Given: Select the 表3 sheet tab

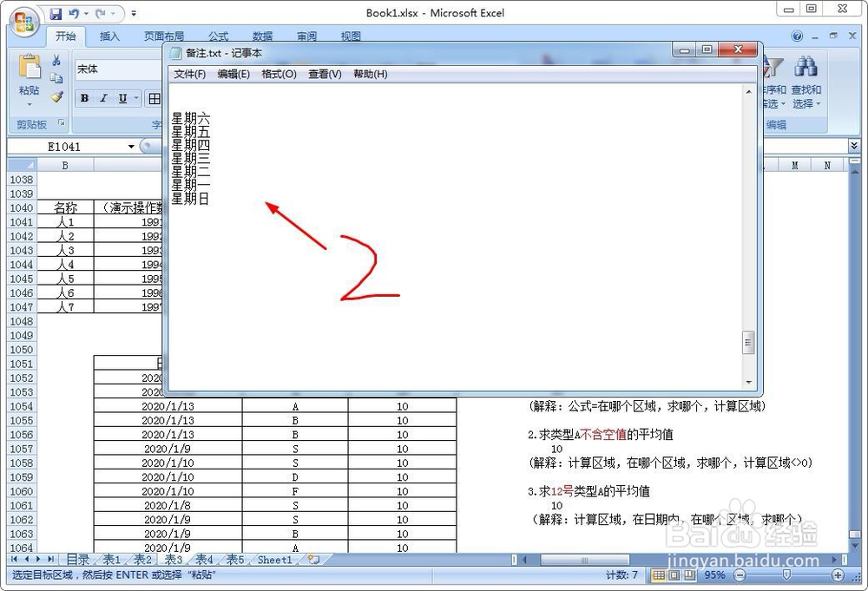Looking at the screenshot, I should pyautogui.click(x=174, y=560).
